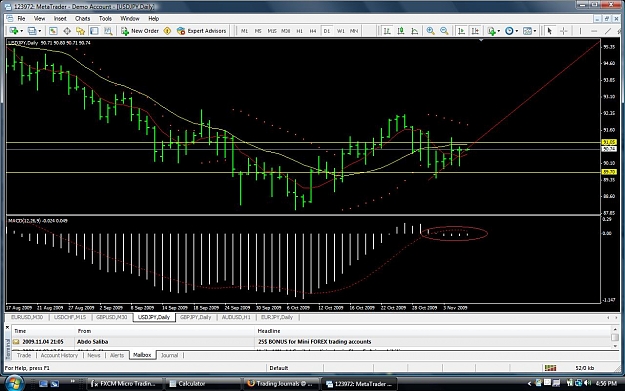The image size is (625, 391).
Task: Toggle the Data Window crosshair-circle icon
Action: pyautogui.click(x=67, y=31)
